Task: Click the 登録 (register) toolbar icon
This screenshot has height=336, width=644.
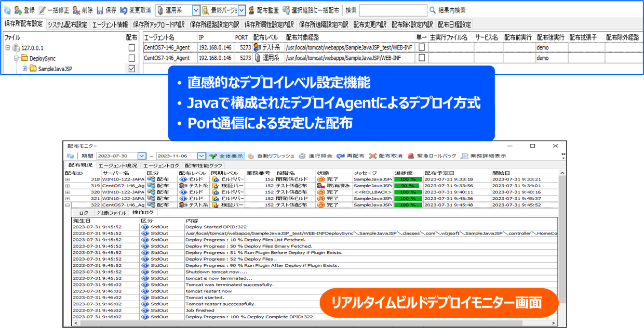Action: (x=18, y=10)
